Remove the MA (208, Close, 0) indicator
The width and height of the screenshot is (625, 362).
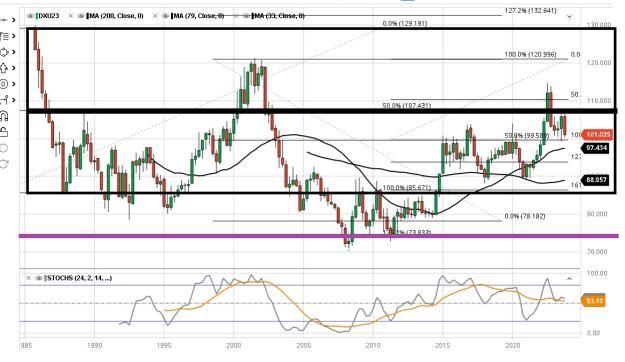71,16
